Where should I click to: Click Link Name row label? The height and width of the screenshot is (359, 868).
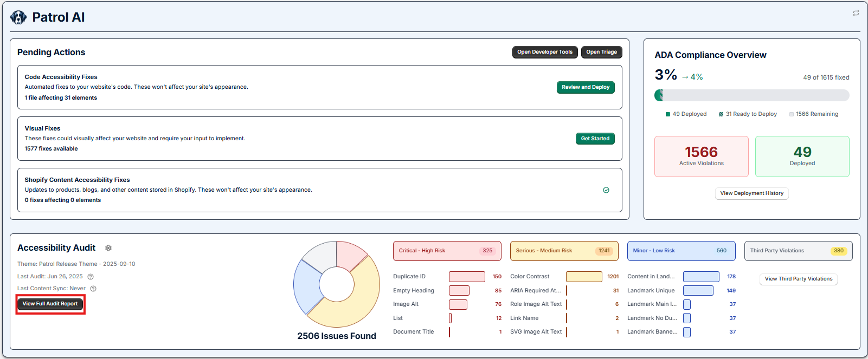[524, 318]
